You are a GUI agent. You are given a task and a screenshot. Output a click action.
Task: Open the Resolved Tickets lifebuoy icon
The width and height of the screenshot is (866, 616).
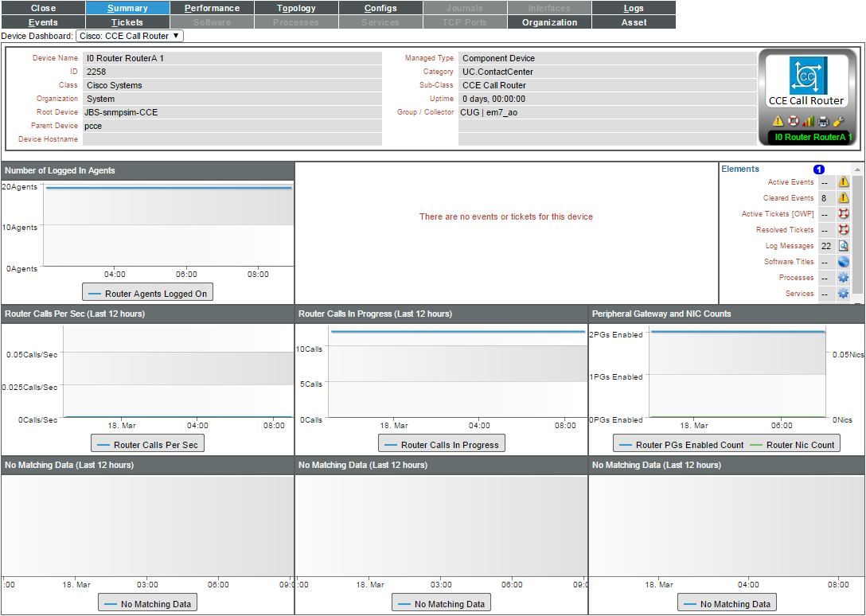tap(843, 230)
